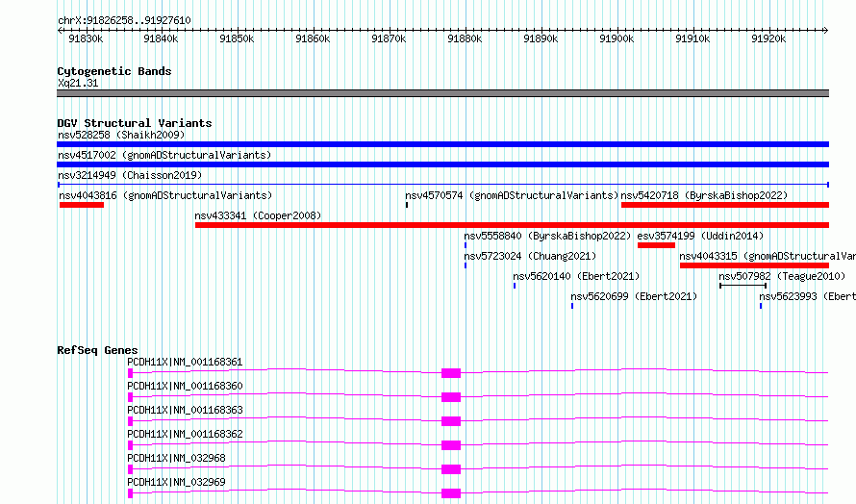Viewport: 856px width, 504px height.
Task: Click the 91920k ruler position
Action: (768, 38)
